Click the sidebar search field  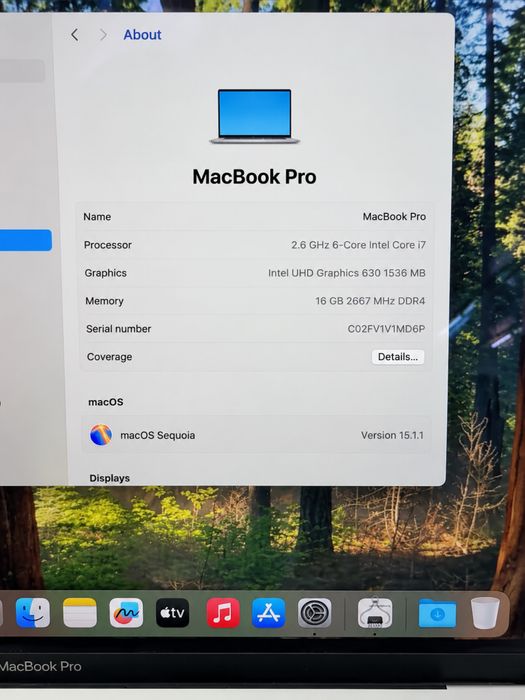pyautogui.click(x=22, y=71)
